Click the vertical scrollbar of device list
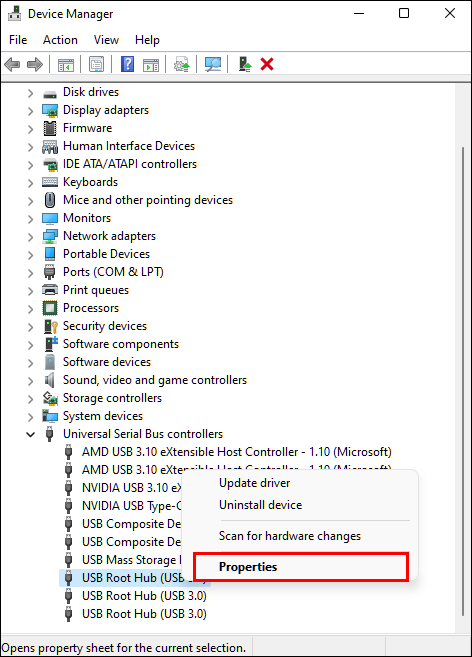The width and height of the screenshot is (472, 657). 463,381
